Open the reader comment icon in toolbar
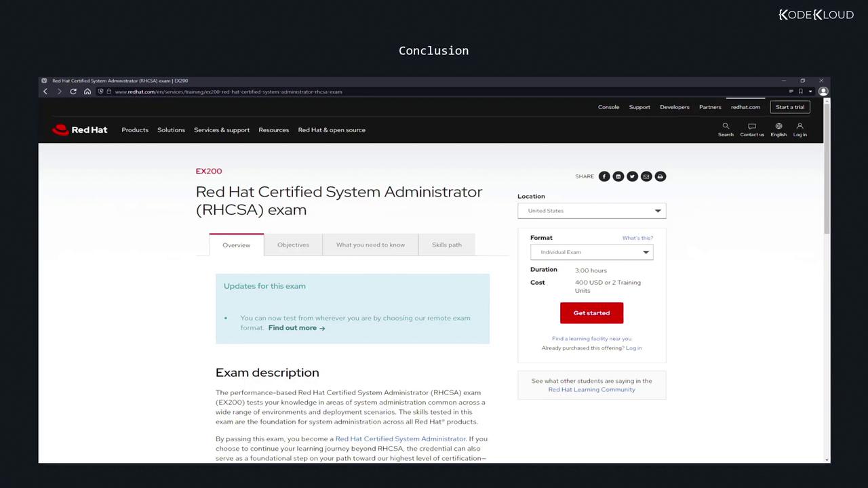This screenshot has width=868, height=488. (791, 91)
